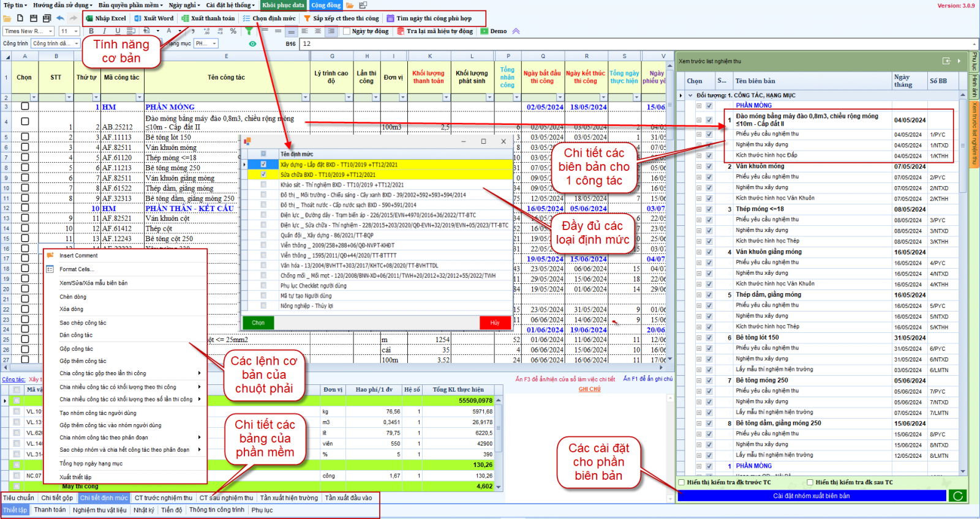
Task: Click the Xuất Word export icon
Action: tap(138, 18)
